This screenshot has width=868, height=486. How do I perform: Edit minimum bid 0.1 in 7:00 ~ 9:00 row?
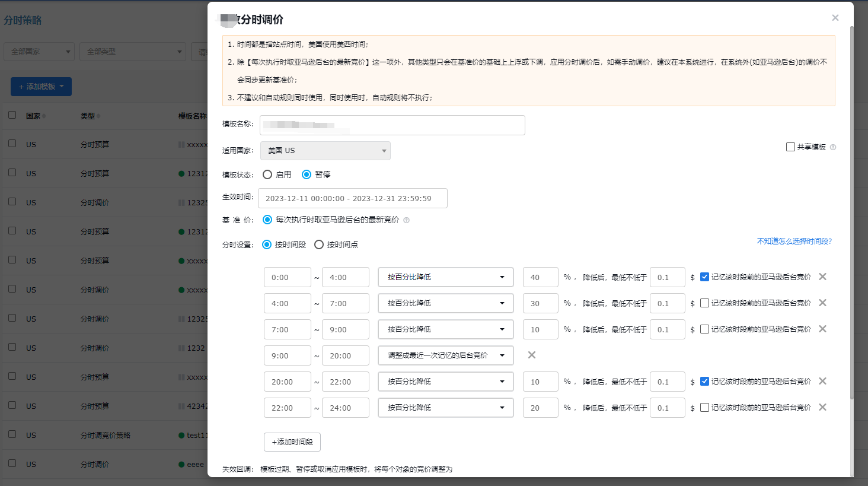(668, 329)
